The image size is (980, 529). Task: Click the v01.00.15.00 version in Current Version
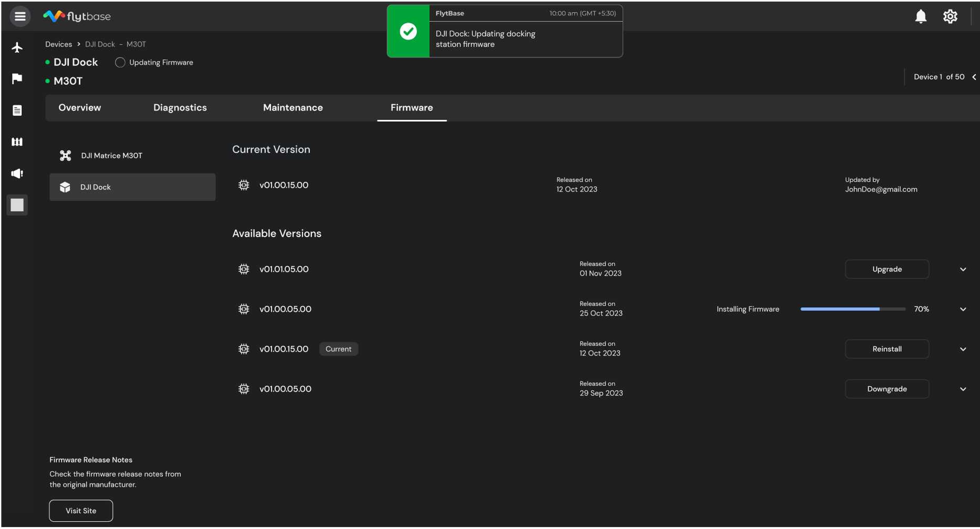point(284,185)
